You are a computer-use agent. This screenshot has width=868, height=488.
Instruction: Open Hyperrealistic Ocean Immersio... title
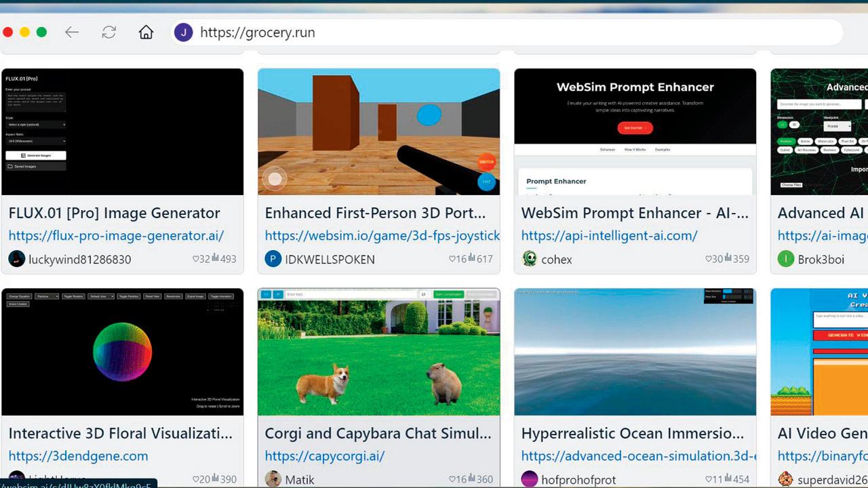coord(632,433)
